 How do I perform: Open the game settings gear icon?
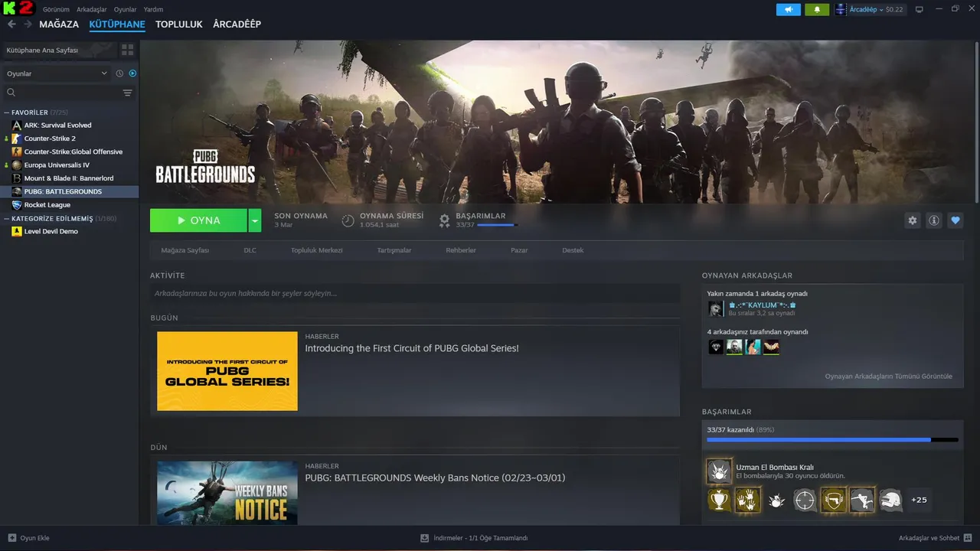click(x=912, y=220)
